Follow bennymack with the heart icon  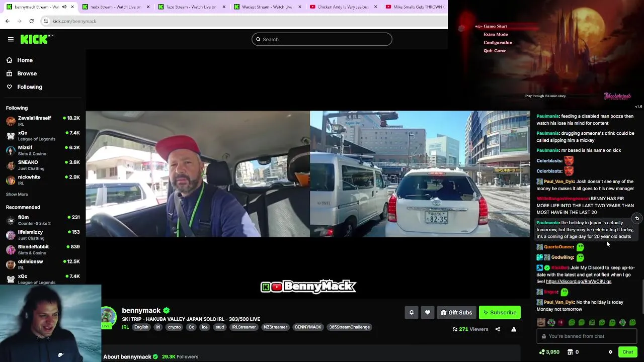pyautogui.click(x=428, y=312)
